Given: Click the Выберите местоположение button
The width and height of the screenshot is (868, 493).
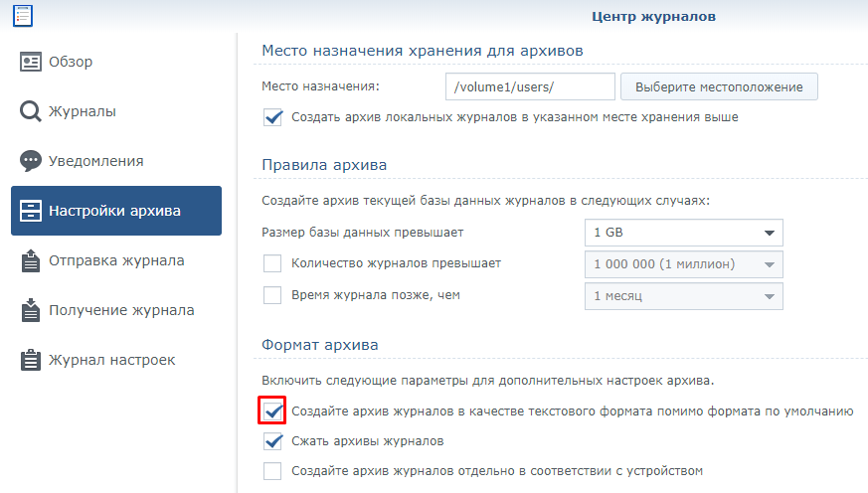Looking at the screenshot, I should [719, 86].
